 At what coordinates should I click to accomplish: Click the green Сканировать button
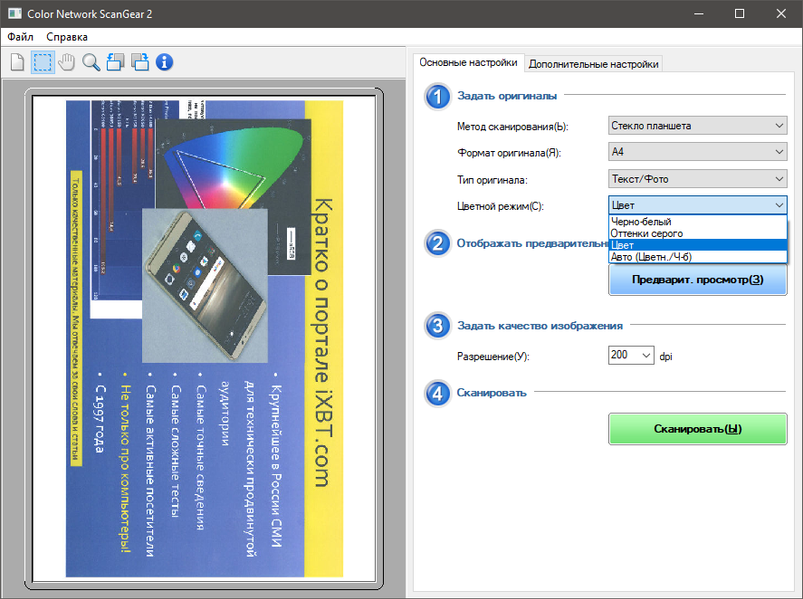tap(698, 429)
